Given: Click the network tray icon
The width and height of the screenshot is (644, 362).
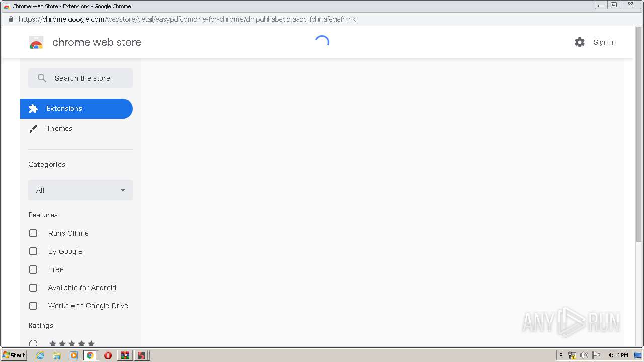Looking at the screenshot, I should (572, 355).
